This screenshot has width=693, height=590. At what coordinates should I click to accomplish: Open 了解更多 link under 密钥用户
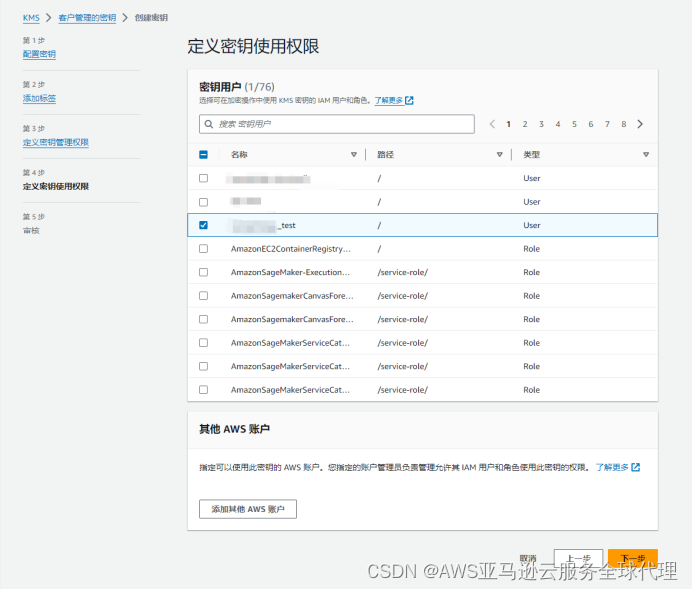389,101
